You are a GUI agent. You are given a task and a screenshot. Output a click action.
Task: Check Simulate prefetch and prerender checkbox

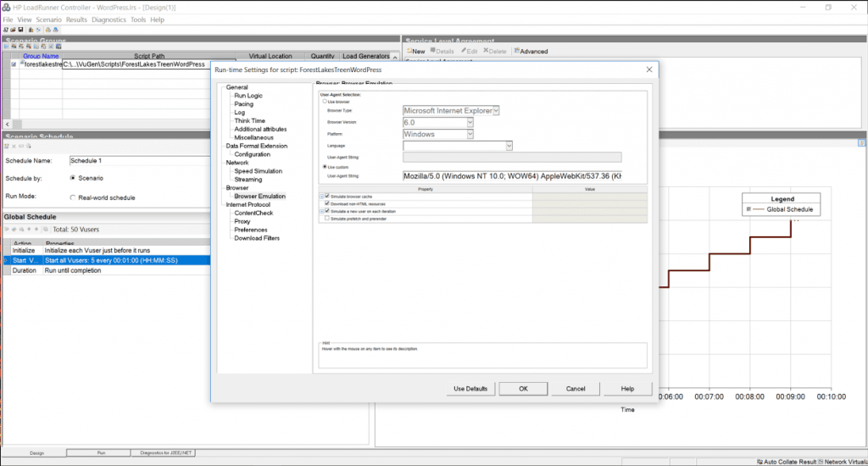(x=327, y=218)
